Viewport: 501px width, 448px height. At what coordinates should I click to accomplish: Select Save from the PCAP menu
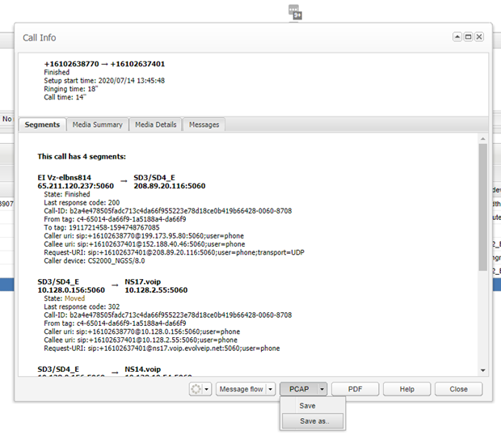click(x=307, y=406)
